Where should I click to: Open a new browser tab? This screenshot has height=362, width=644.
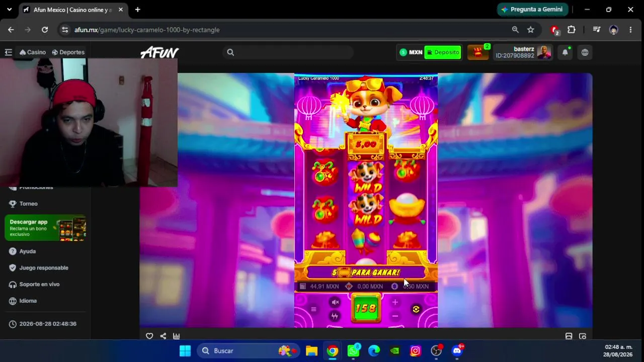137,10
